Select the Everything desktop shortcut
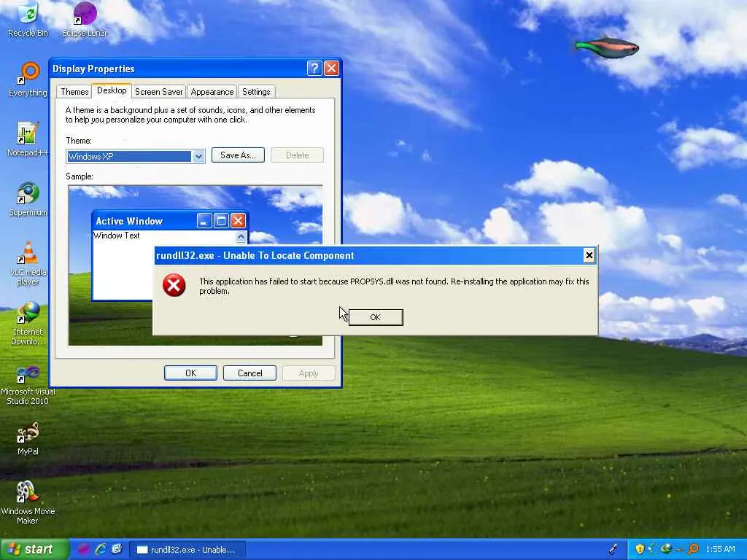Image resolution: width=747 pixels, height=560 pixels. 28,79
